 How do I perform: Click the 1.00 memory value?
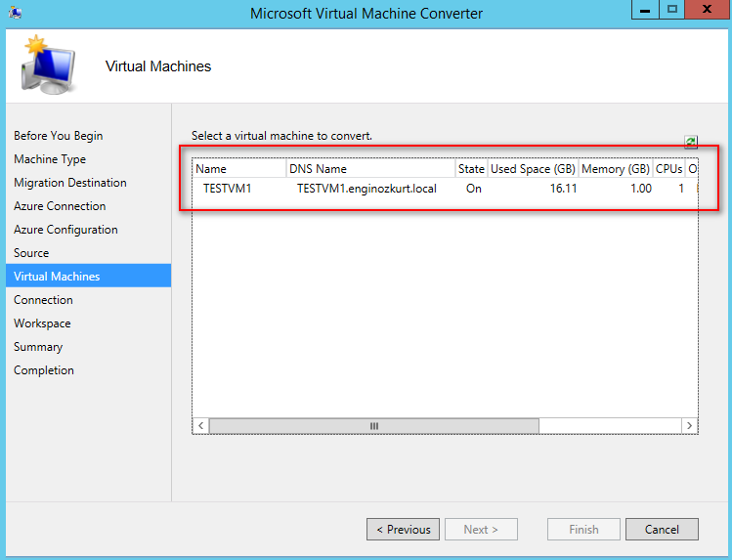641,189
